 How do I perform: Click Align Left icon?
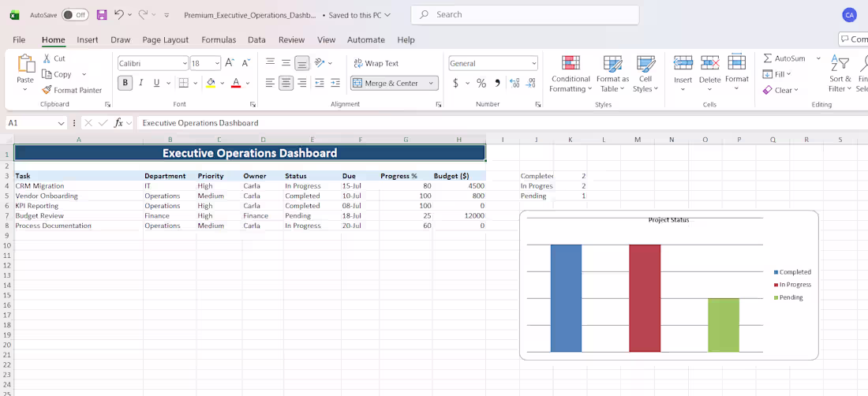click(x=270, y=83)
